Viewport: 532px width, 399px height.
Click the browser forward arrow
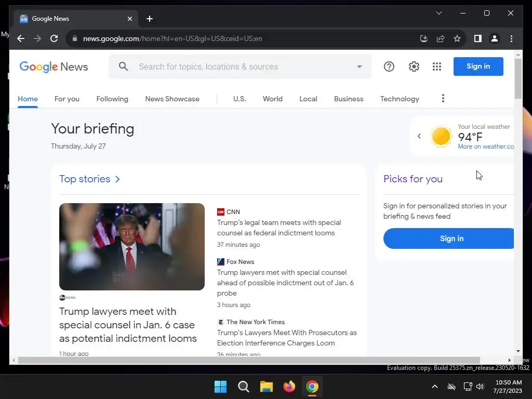tap(37, 38)
